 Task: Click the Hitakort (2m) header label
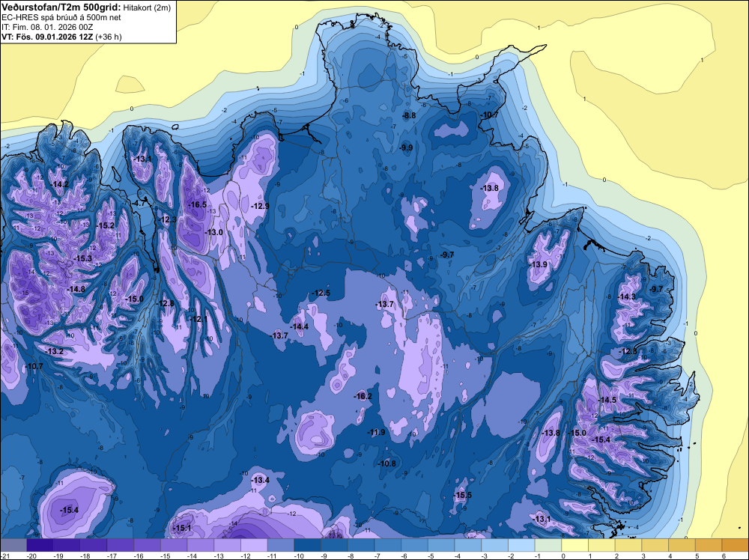click(x=147, y=7)
